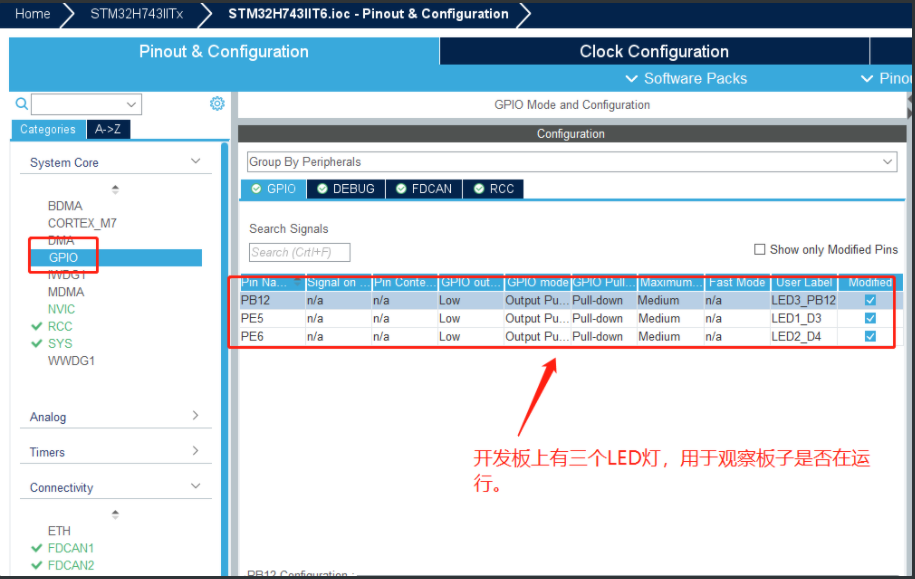Sort by Modified column header
The width and height of the screenshot is (915, 579).
869,282
